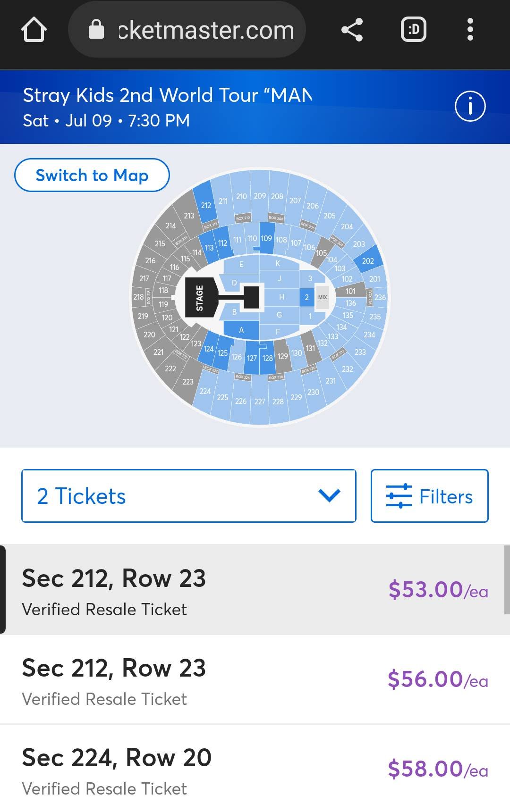Tap section 127 on the seat map

(252, 358)
